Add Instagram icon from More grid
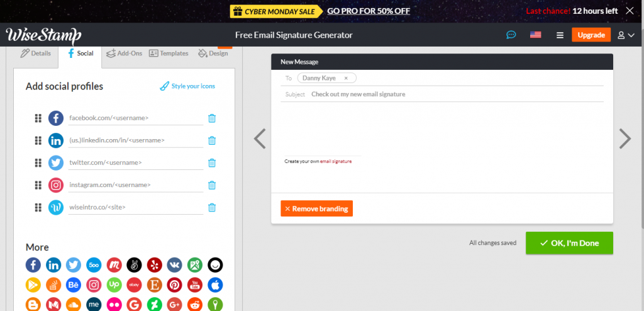This screenshot has height=311, width=644. click(x=94, y=285)
